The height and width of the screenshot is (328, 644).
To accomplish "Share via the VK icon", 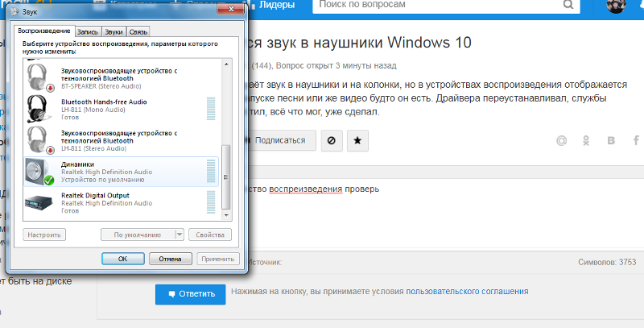I will tap(611, 140).
